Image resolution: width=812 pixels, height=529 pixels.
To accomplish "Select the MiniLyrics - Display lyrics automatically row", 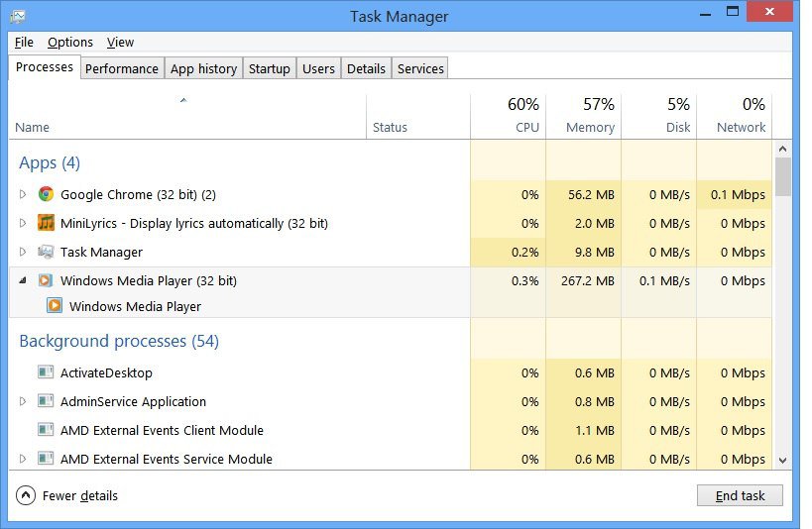I will pyautogui.click(x=391, y=223).
